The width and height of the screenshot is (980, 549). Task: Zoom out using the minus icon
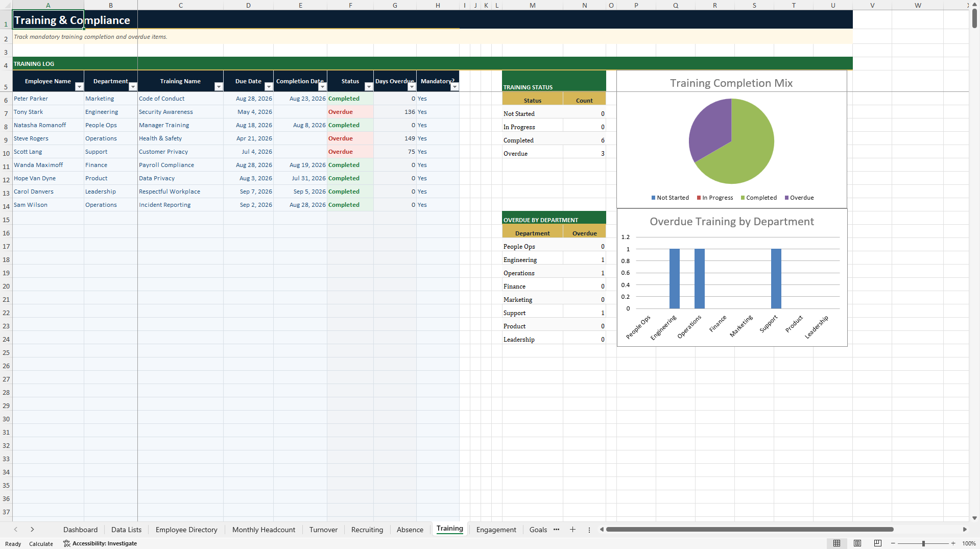pos(893,543)
